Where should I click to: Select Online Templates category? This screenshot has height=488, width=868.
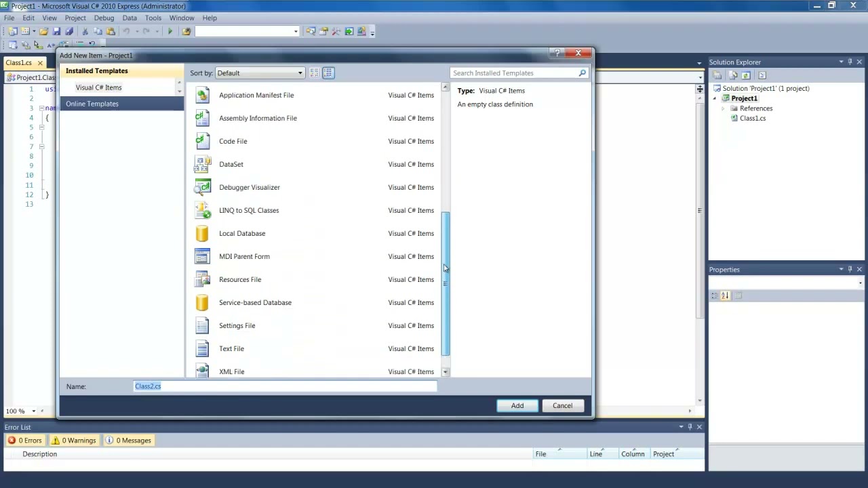coord(122,104)
